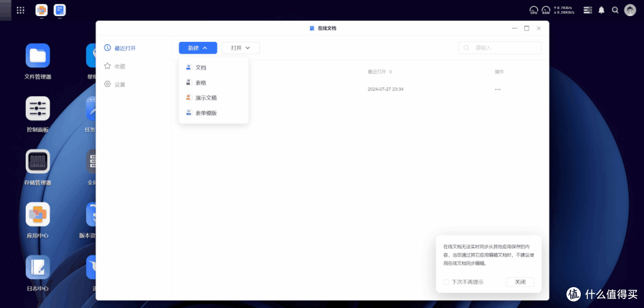Dismiss the sync notice with 关闭
This screenshot has height=308, width=644.
[x=520, y=282]
